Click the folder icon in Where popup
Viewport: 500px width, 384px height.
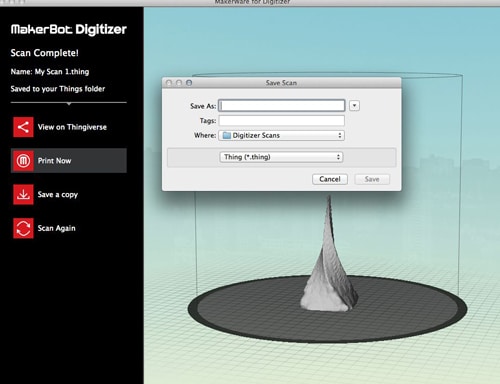pyautogui.click(x=227, y=135)
